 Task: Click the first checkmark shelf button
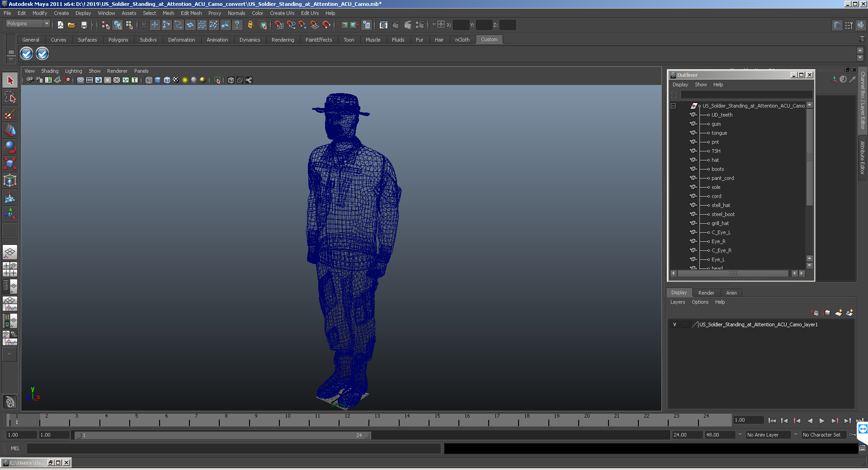click(27, 54)
